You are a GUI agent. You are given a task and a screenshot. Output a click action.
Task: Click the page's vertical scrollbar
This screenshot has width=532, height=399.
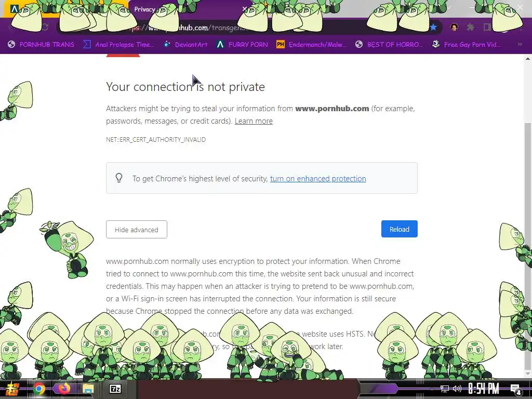tap(528, 217)
